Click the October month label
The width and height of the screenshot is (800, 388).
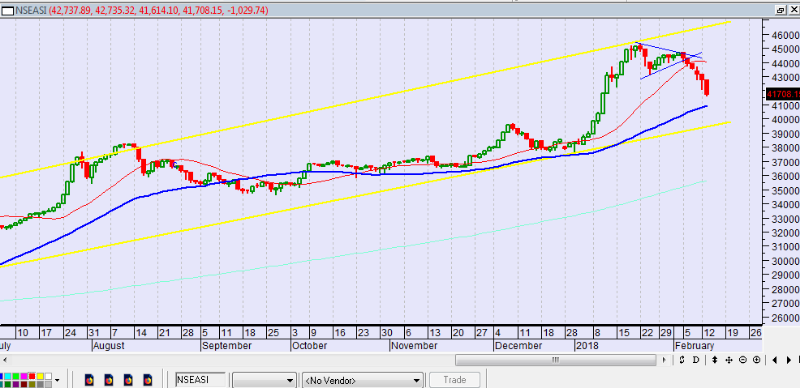(309, 346)
